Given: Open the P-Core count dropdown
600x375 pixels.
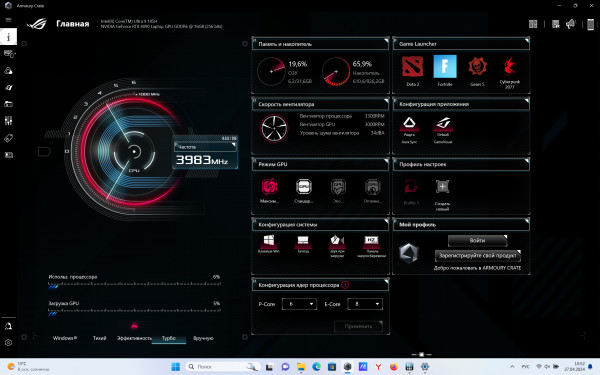Looking at the screenshot, I should point(299,304).
